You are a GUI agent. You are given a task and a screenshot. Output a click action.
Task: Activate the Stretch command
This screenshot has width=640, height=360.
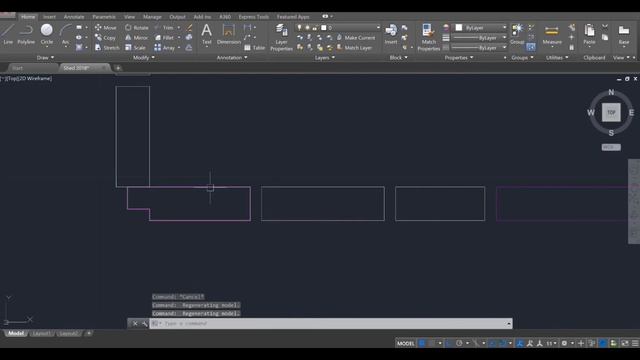pos(107,48)
